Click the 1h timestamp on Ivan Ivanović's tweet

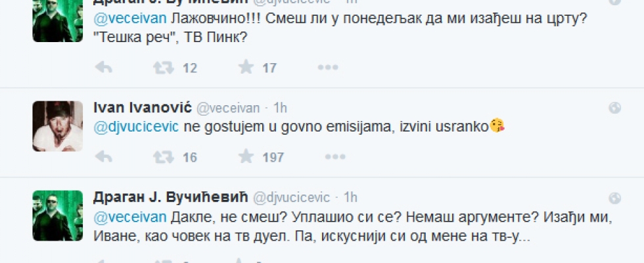(280, 108)
